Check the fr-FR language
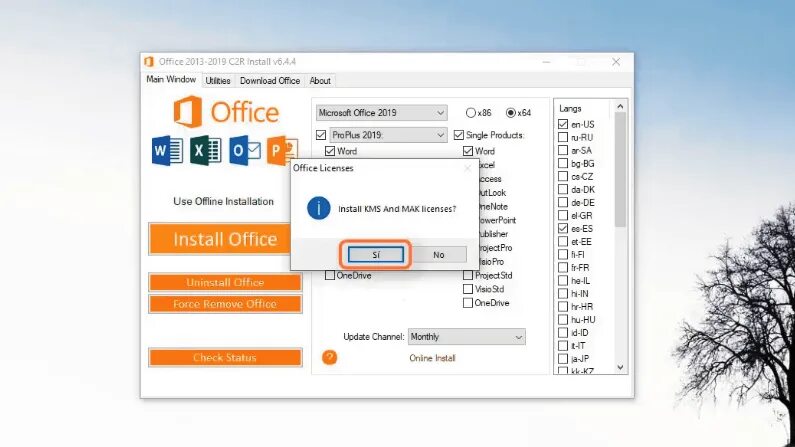795x447 pixels. click(x=563, y=268)
